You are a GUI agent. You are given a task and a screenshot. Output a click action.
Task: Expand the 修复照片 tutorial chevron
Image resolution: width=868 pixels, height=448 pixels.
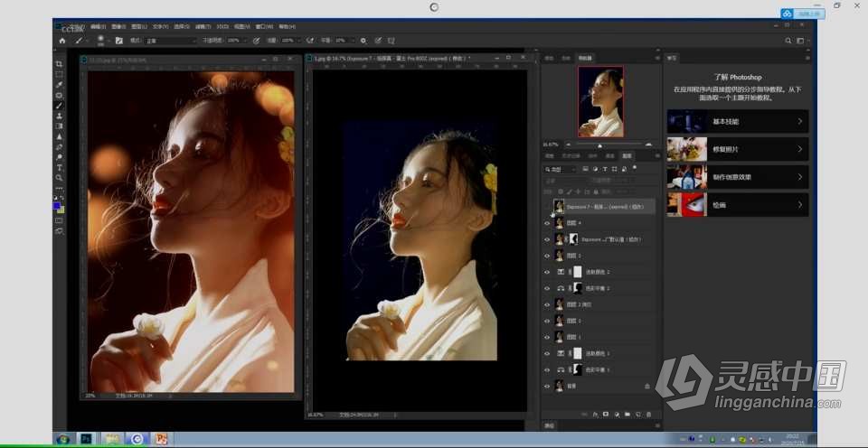click(800, 149)
